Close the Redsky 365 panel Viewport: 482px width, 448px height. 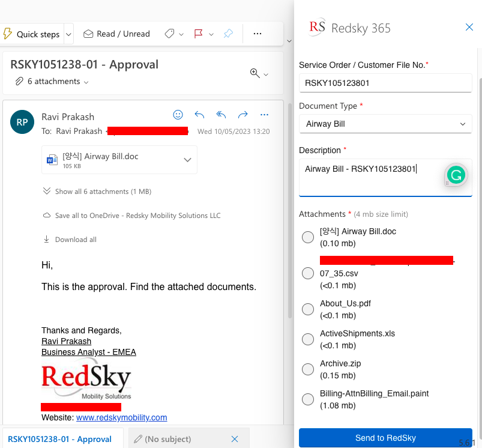[469, 27]
